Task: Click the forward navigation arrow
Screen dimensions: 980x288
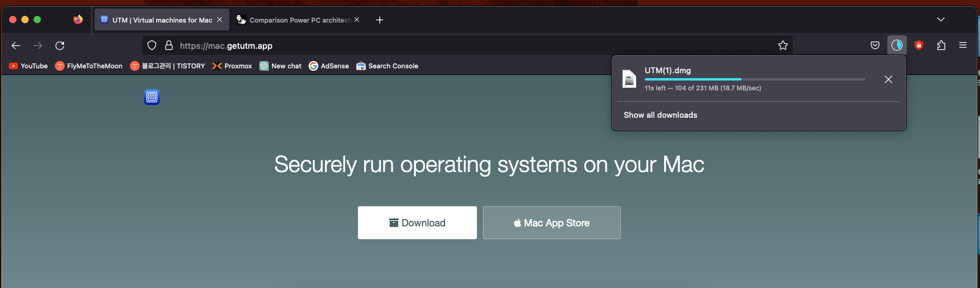Action: point(38,46)
